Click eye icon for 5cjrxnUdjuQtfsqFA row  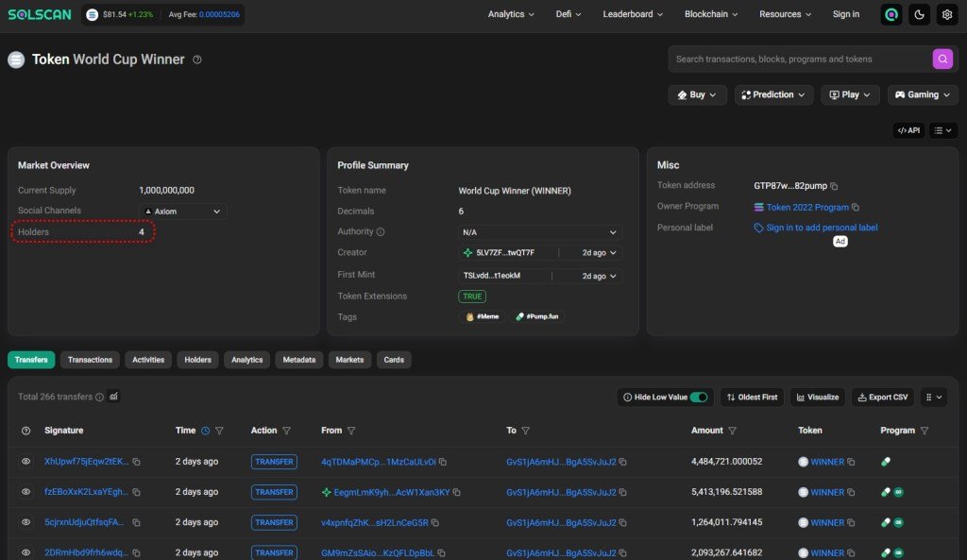(x=25, y=522)
